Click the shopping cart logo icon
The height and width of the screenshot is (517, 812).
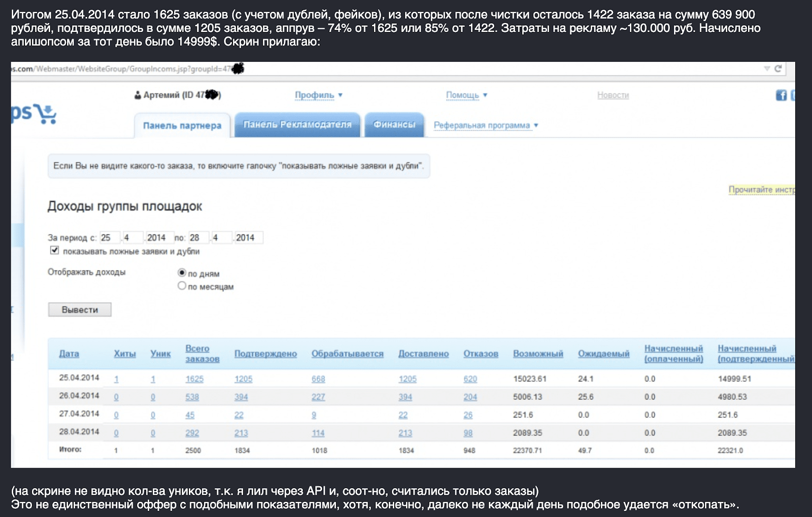[x=48, y=114]
